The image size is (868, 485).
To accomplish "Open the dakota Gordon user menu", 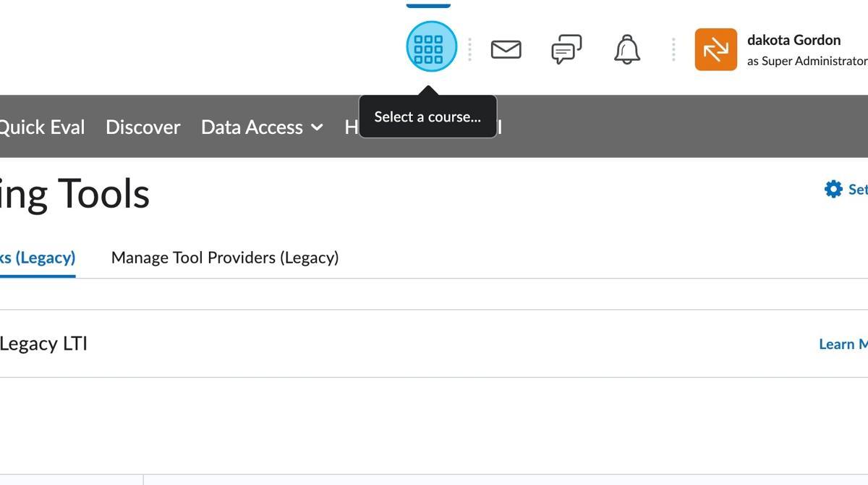I will point(793,41).
